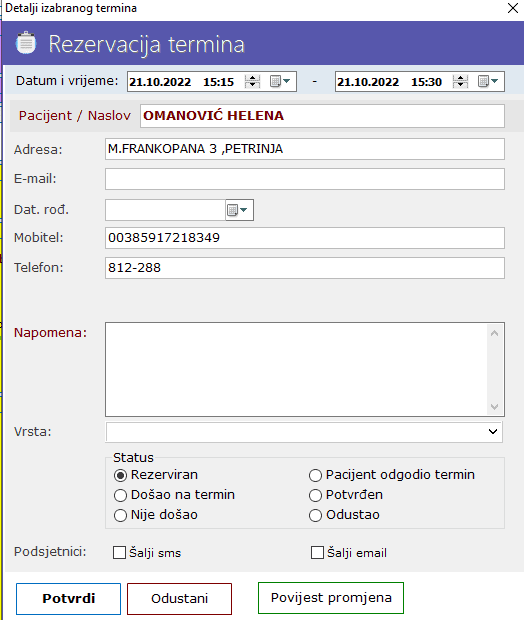Expand the Vrsta dropdown list
The width and height of the screenshot is (524, 620).
pyautogui.click(x=493, y=431)
